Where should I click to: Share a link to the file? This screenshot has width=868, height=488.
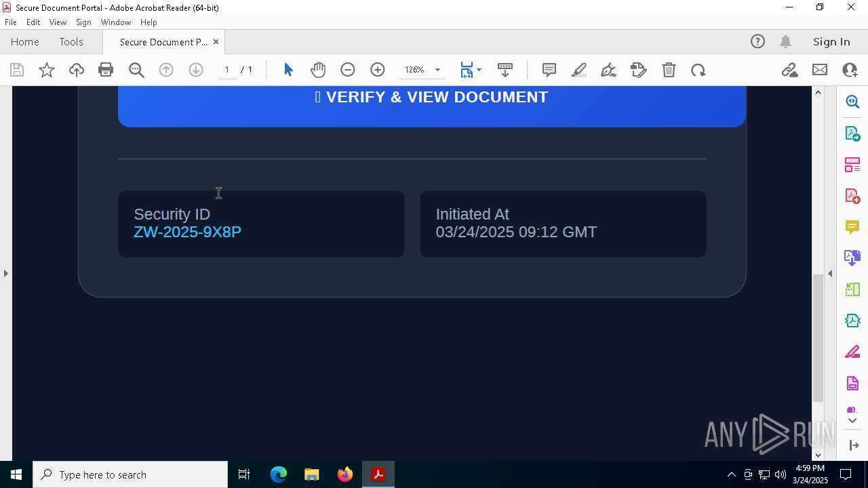pos(789,70)
